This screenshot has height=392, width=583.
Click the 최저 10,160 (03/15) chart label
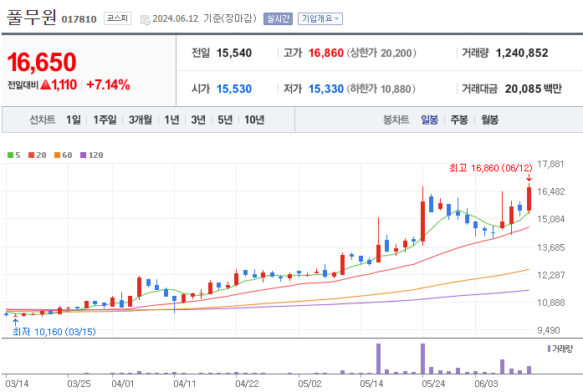tap(54, 332)
